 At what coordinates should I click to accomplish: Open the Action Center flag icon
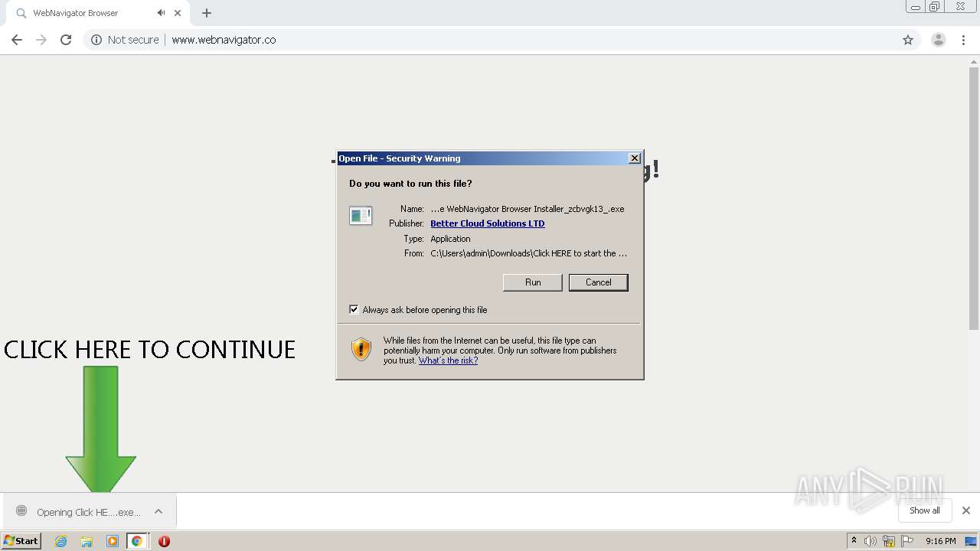pos(907,541)
